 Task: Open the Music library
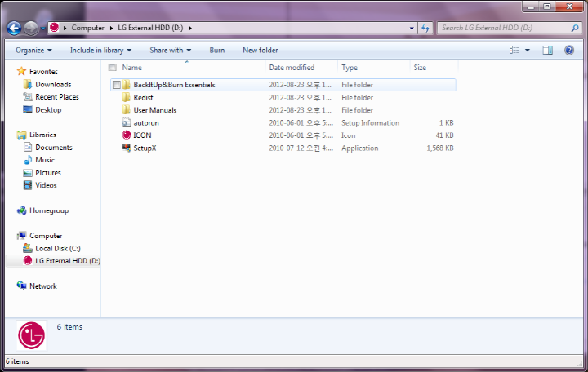tap(45, 160)
